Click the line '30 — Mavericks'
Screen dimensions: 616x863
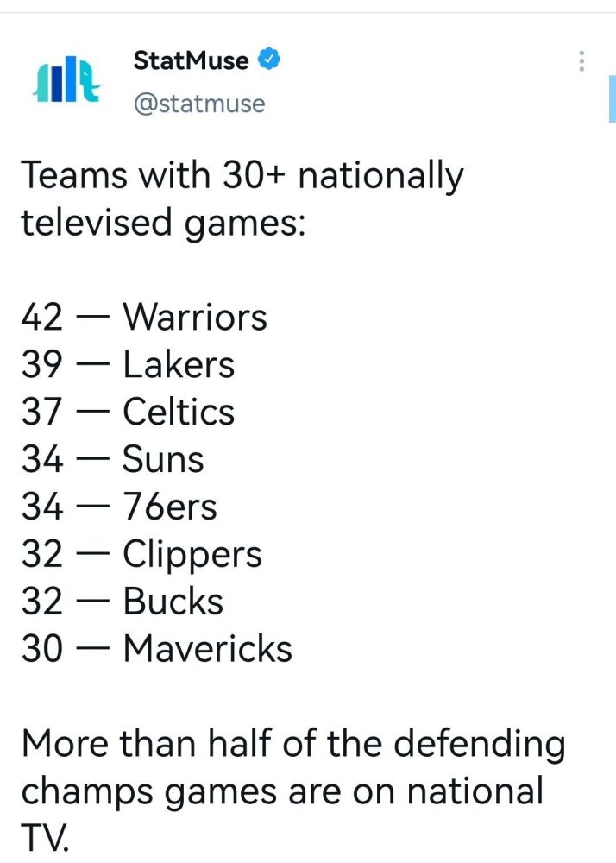pos(156,648)
